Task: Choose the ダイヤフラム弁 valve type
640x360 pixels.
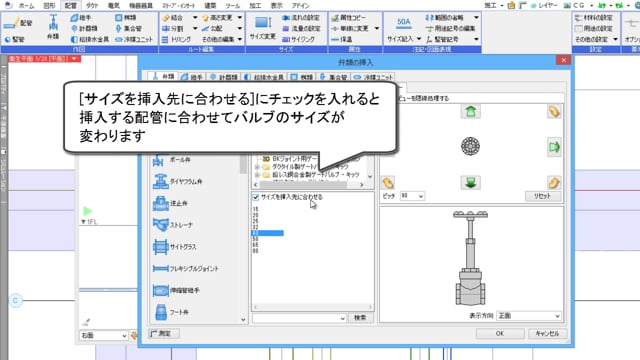Action: pos(160,182)
